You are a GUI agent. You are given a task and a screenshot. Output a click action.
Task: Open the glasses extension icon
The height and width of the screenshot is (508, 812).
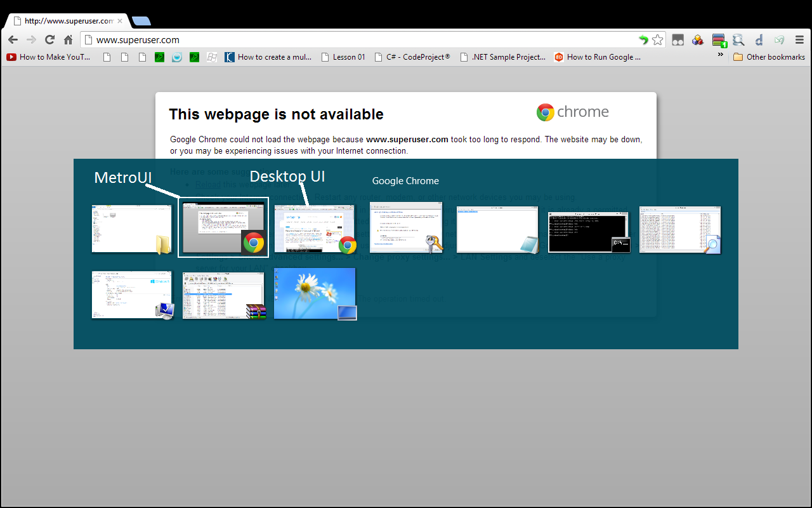point(678,40)
